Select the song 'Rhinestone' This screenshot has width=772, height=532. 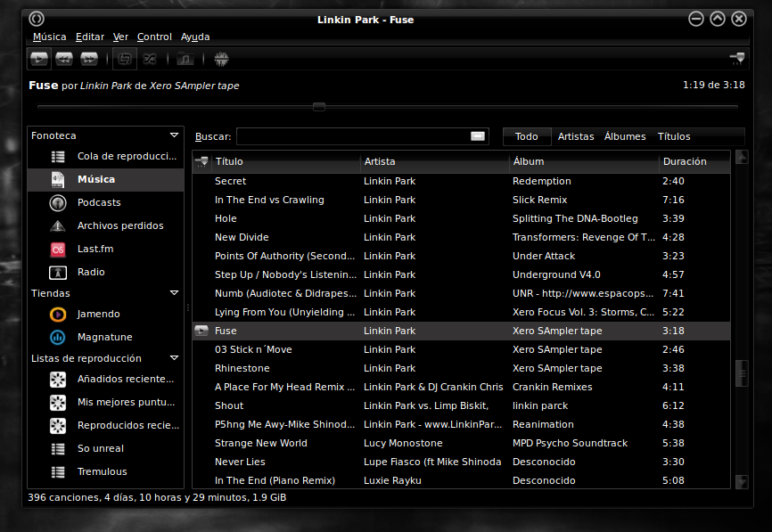pos(242,368)
